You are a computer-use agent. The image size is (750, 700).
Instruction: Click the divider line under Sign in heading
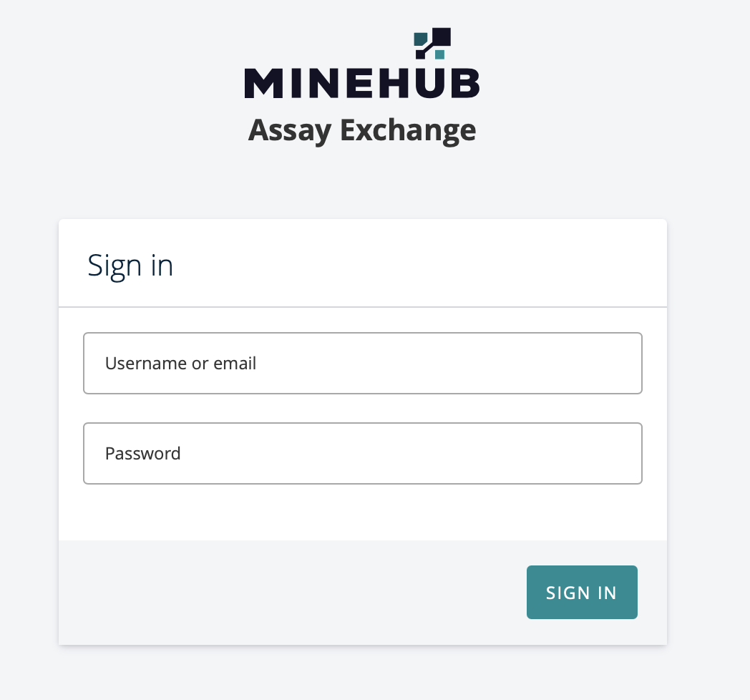click(x=362, y=307)
